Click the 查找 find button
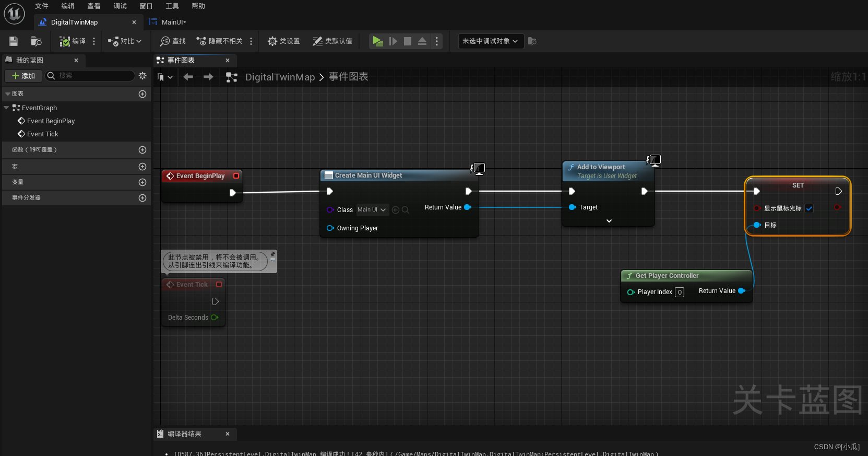This screenshot has width=868, height=456. tap(173, 41)
